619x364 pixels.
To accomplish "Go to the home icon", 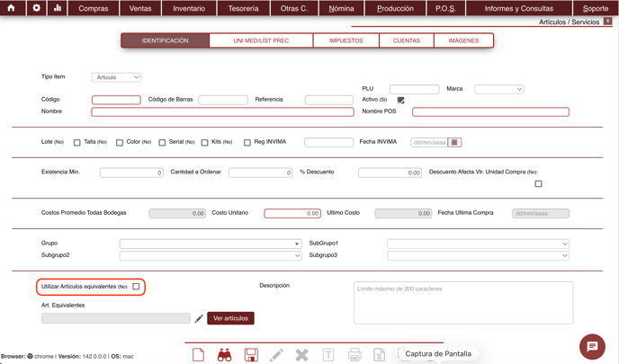I will click(11, 8).
